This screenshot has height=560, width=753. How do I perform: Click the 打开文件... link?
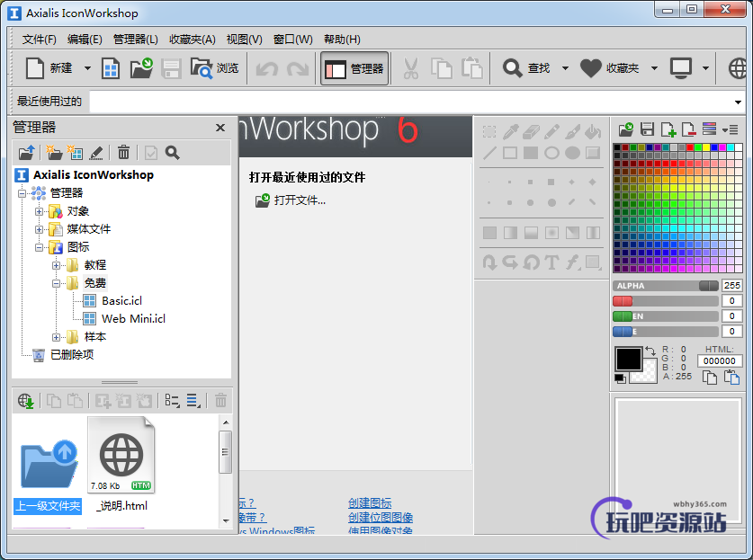[x=300, y=200]
